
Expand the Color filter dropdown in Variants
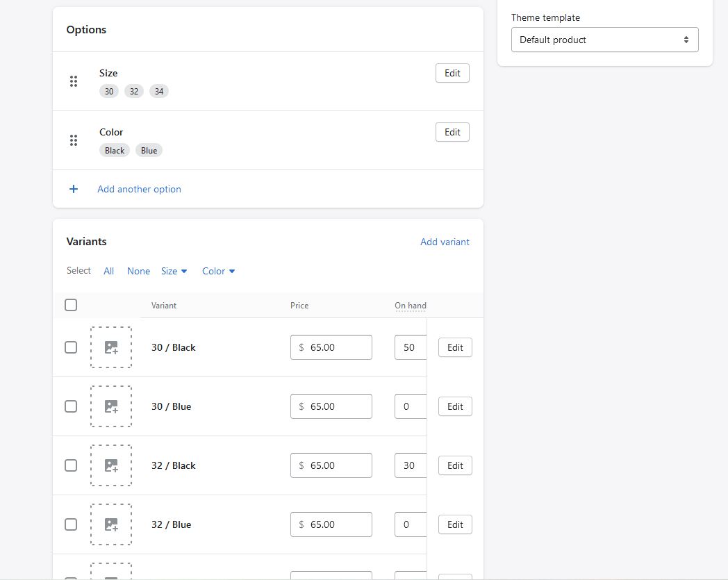click(x=219, y=271)
